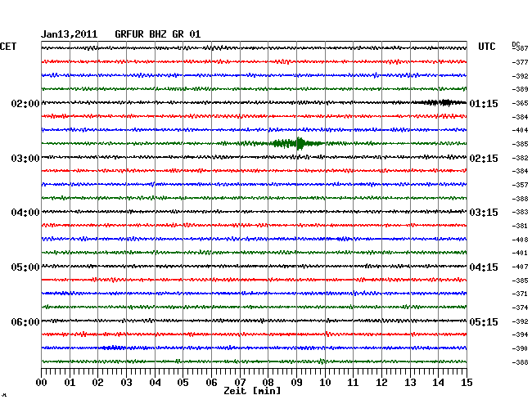Click the 03 minute axis label
The width and height of the screenshot is (532, 404).
[x=127, y=383]
